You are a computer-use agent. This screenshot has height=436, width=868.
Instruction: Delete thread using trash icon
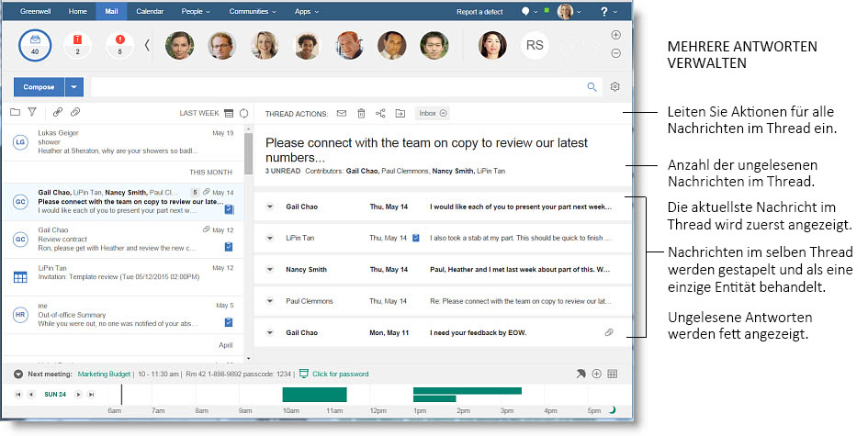(361, 114)
